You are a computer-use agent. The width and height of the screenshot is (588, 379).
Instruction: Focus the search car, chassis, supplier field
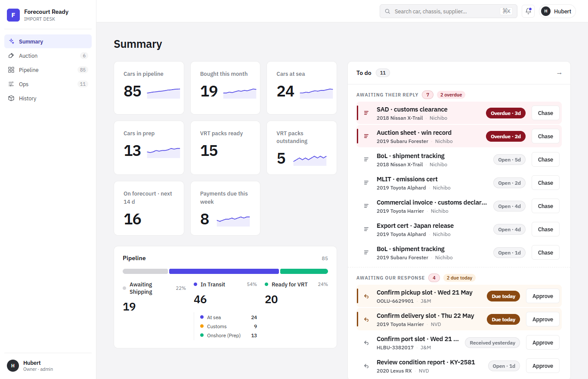(x=448, y=11)
